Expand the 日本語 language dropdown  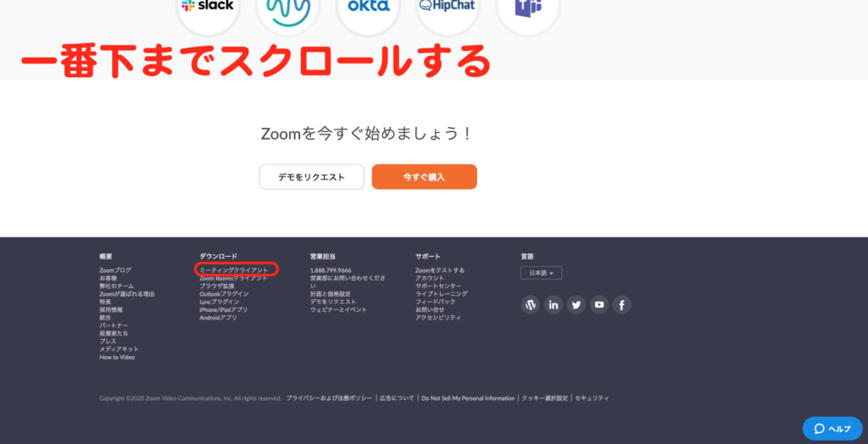[x=541, y=273]
